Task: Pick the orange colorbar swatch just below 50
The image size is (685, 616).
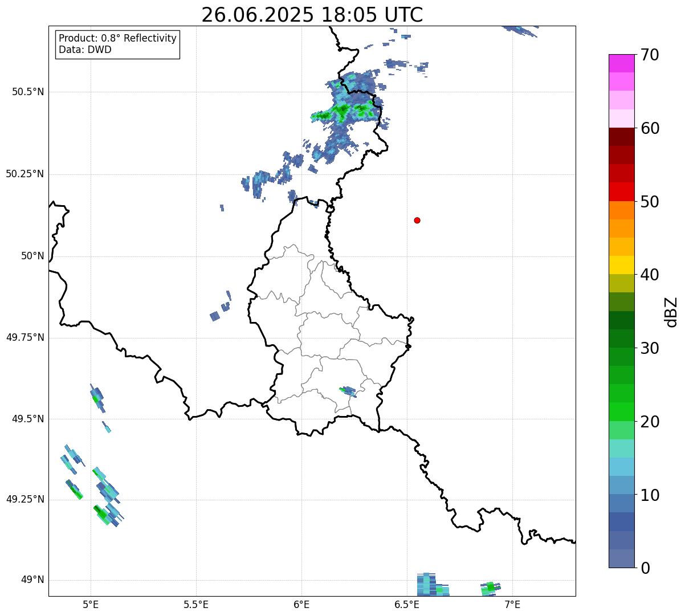Action: pyautogui.click(x=621, y=210)
